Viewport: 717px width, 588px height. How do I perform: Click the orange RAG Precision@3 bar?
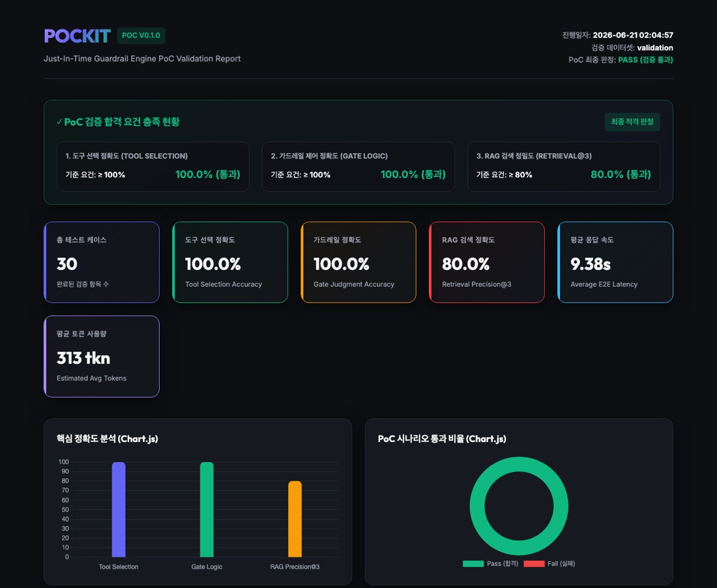(295, 519)
